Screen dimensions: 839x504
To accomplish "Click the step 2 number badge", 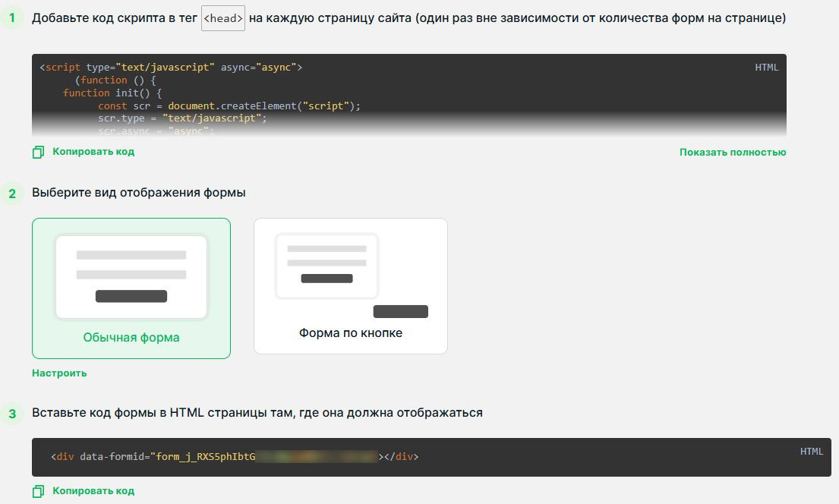I will tap(12, 193).
